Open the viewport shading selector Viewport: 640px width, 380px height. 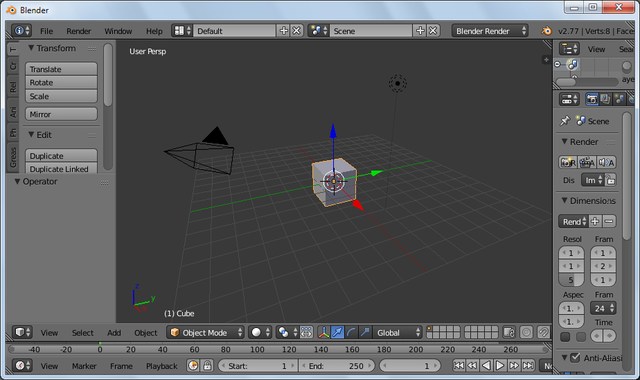point(260,332)
